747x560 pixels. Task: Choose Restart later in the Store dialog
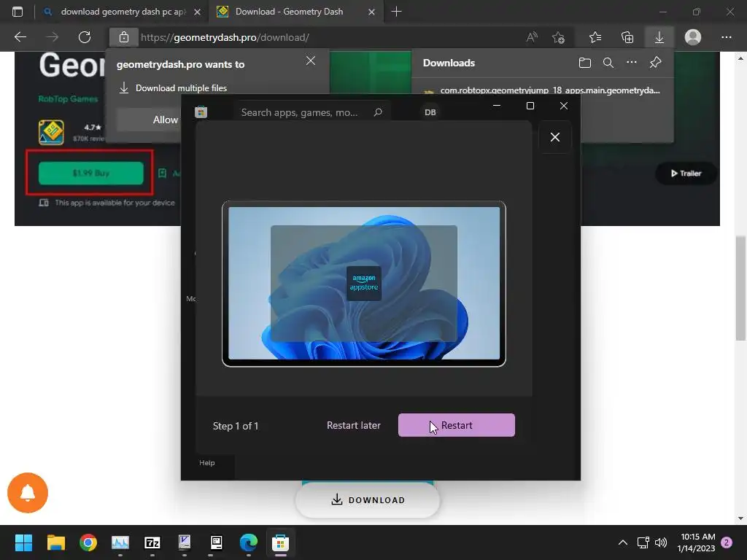[x=354, y=425]
